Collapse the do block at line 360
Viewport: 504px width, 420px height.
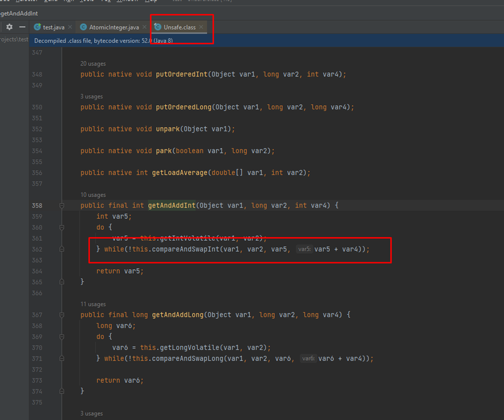point(62,227)
